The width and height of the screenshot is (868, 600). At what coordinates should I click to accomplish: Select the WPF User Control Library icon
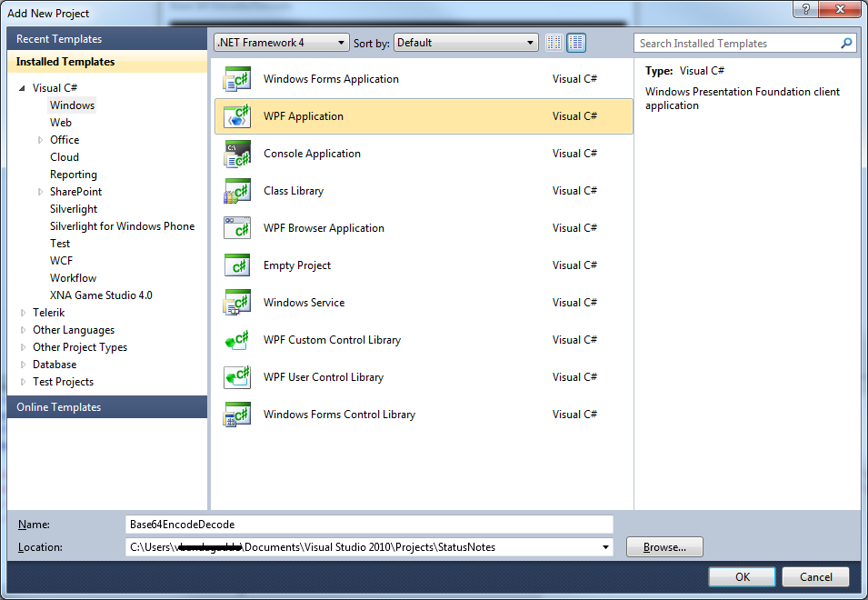(237, 377)
